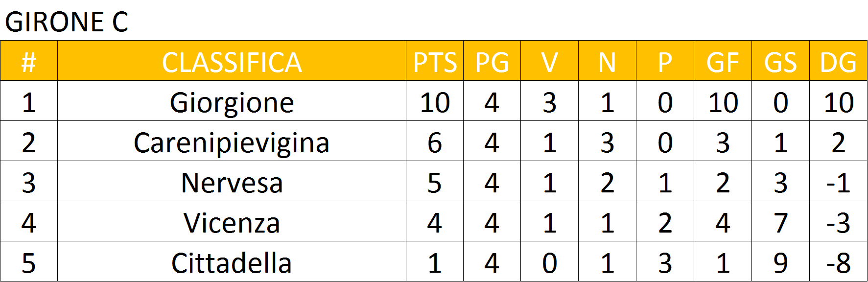Select the Vicenza team name cell
The width and height of the screenshot is (868, 282).
232,221
